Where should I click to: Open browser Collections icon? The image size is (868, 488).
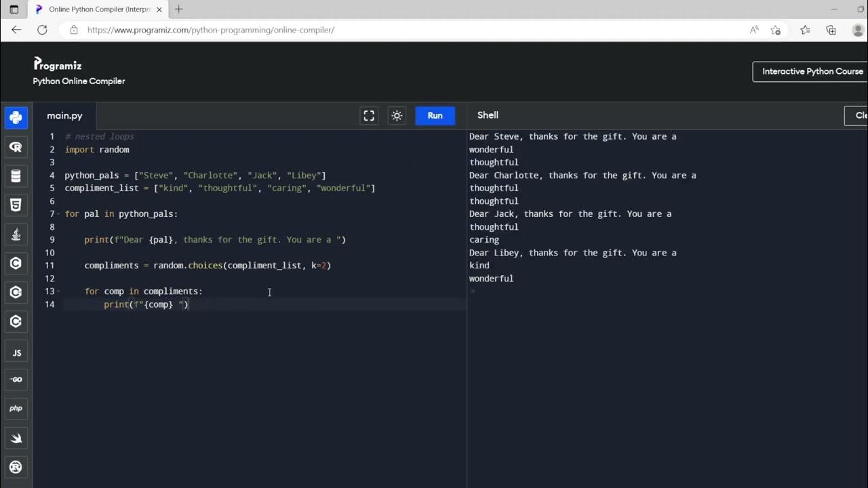tap(831, 30)
